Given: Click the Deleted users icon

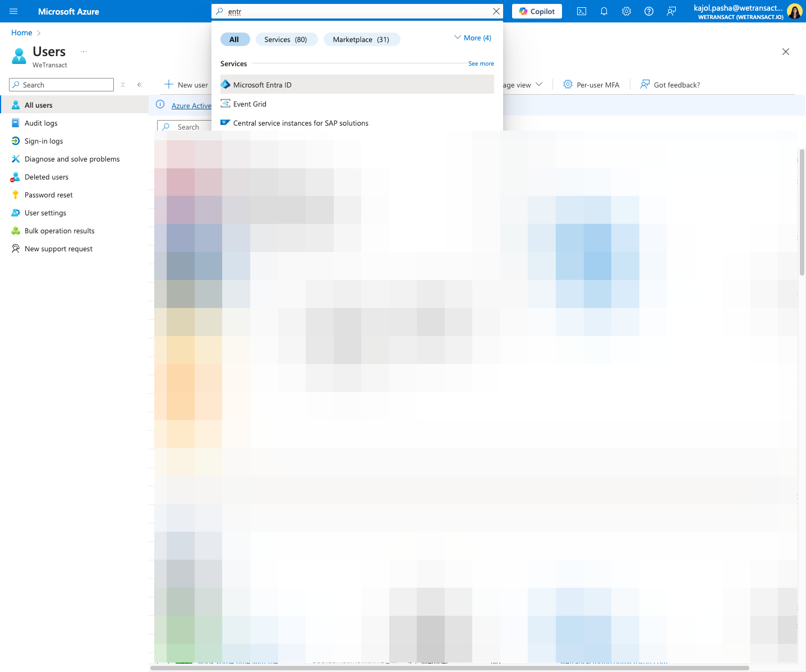Looking at the screenshot, I should [16, 177].
